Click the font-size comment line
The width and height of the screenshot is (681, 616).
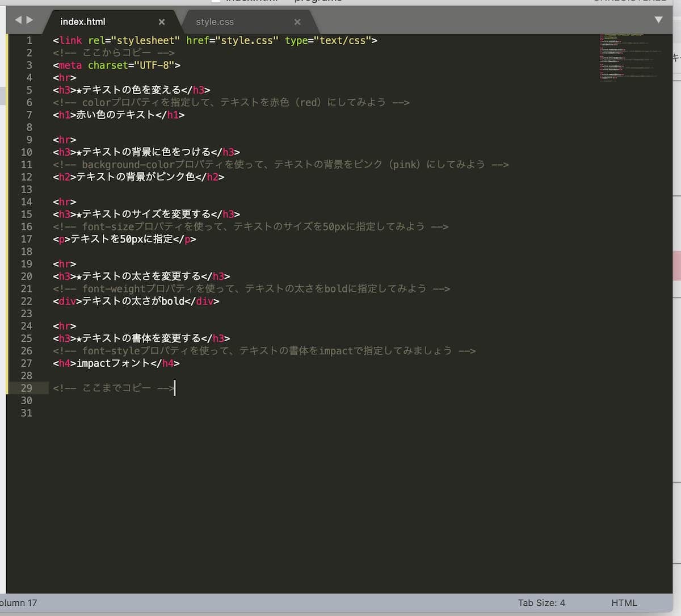coord(250,227)
